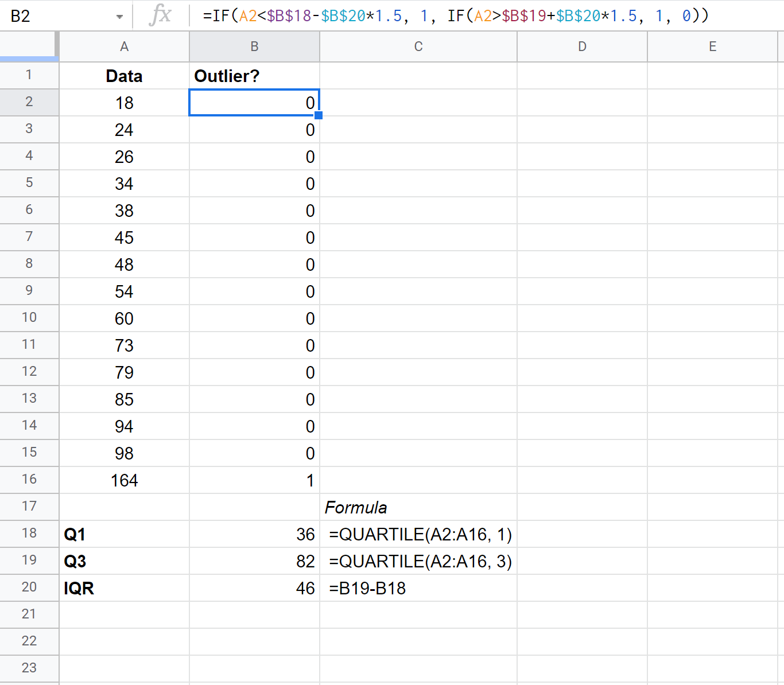Screen dimensions: 784x685
Task: Click the blue fill handle of B2
Action: click(319, 115)
